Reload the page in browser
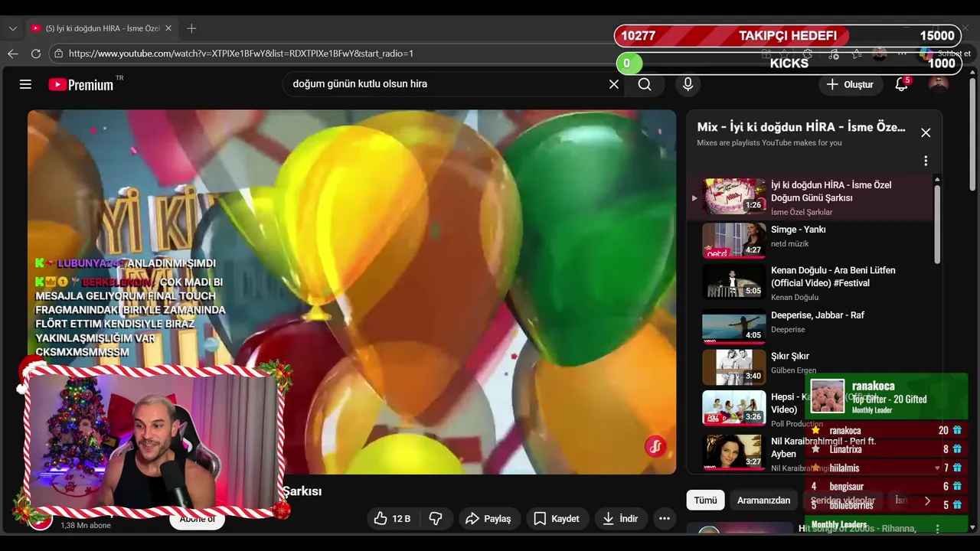Viewport: 980px width, 551px height. 36,54
